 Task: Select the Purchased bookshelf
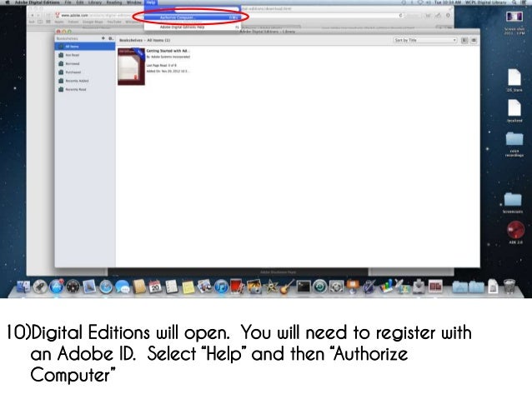85,72
